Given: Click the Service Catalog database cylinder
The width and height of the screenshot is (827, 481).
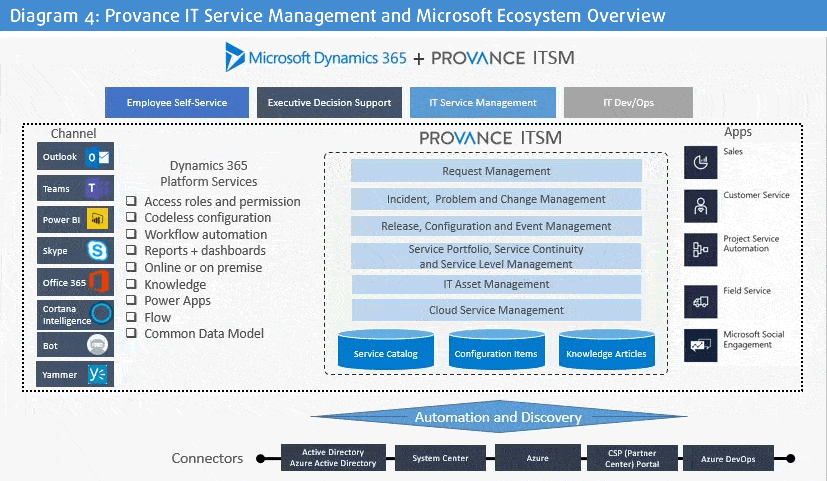Looking at the screenshot, I should tap(386, 349).
